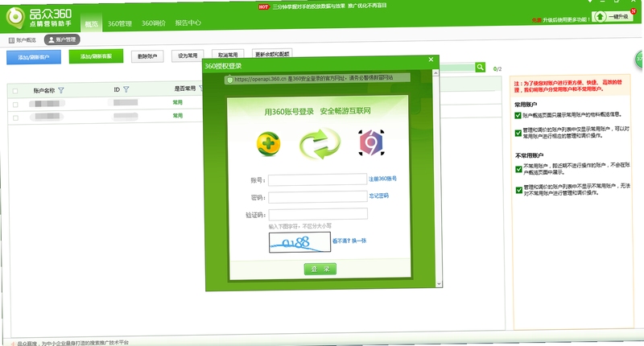644x346 pixels.
Task: Click the 删除账户 button
Action: (x=147, y=56)
